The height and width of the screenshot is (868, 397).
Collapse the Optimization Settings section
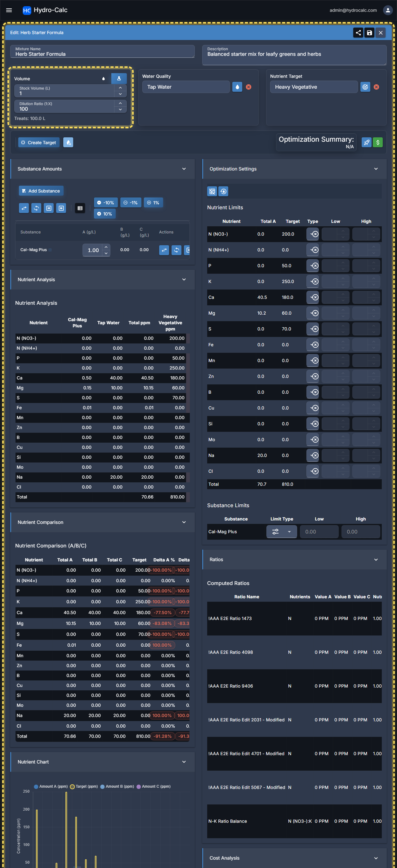tap(376, 169)
